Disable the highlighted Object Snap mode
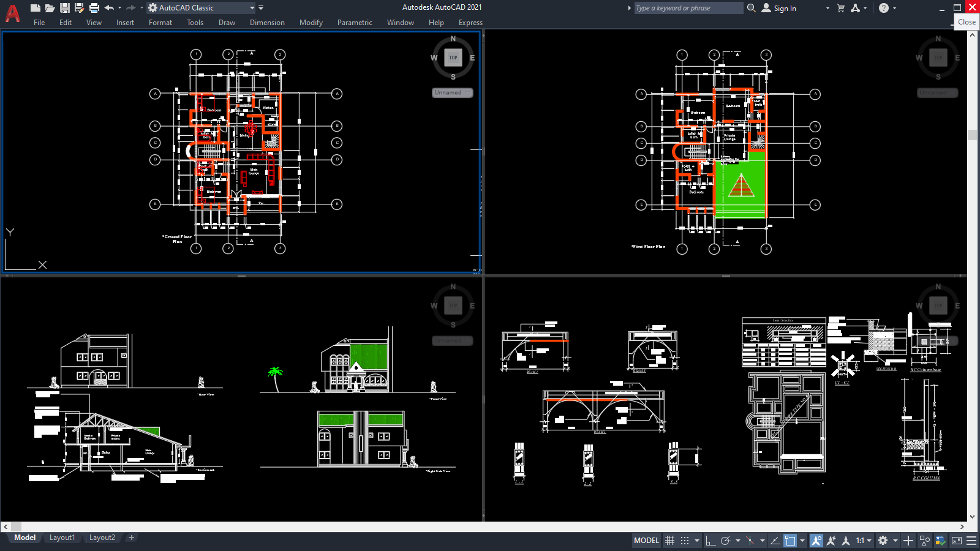The image size is (980, 551). point(790,540)
